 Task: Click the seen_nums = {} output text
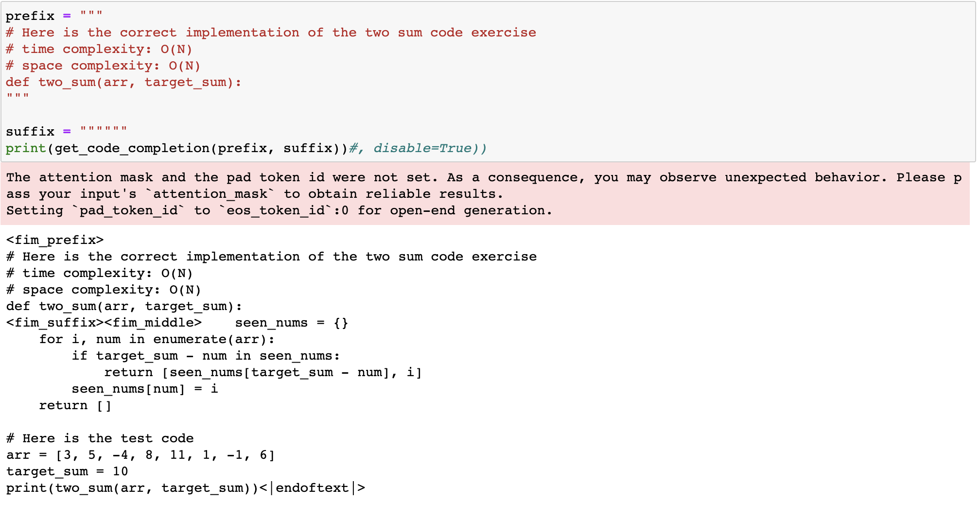pyautogui.click(x=291, y=323)
